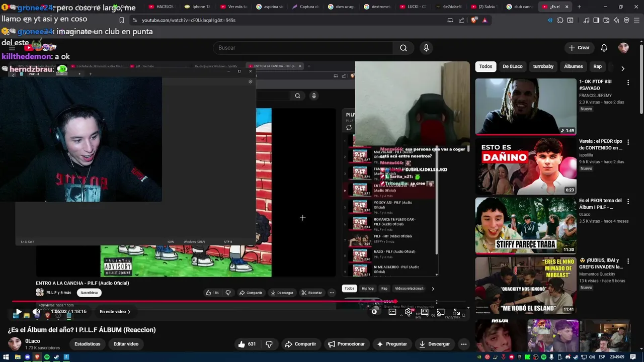Show more filter chips with the arrow
The height and width of the screenshot is (362, 644).
(x=623, y=68)
